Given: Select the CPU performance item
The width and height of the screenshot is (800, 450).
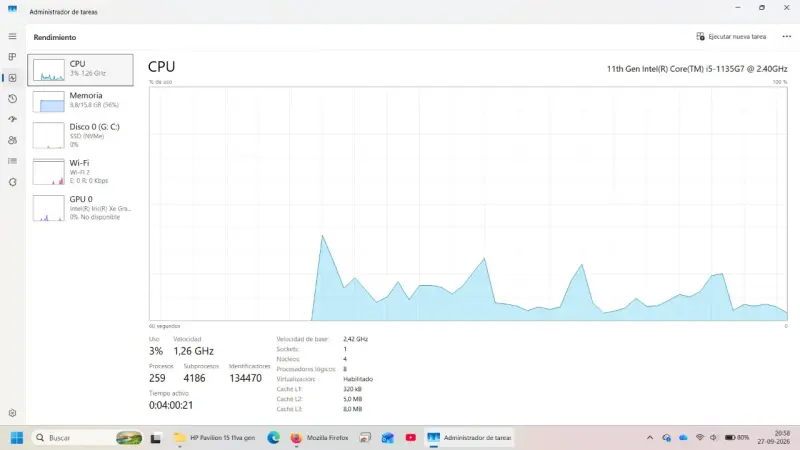Looking at the screenshot, I should click(81, 70).
